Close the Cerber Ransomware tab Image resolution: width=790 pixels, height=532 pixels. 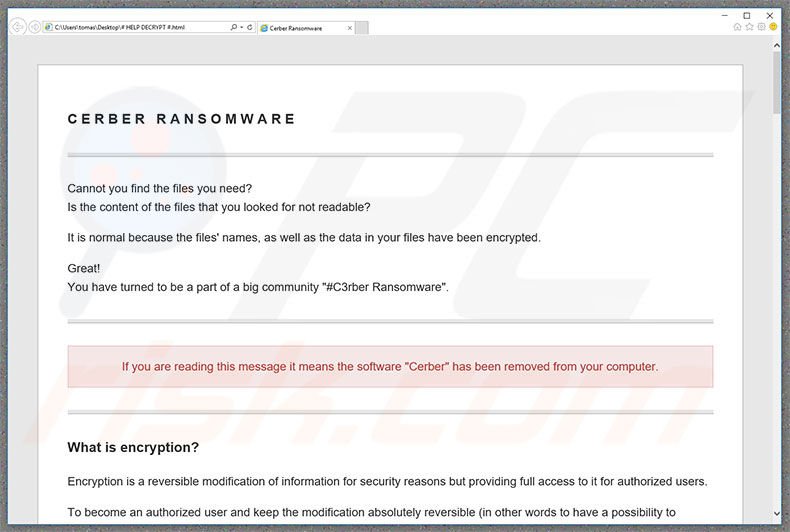[x=350, y=28]
